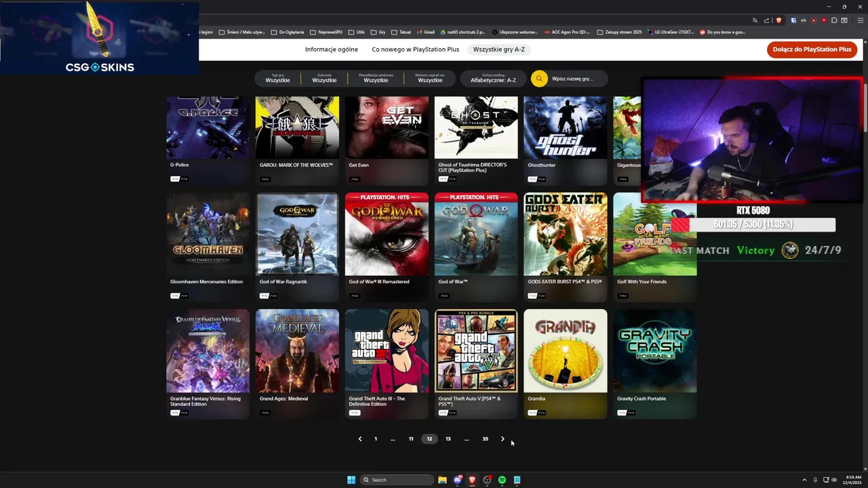The image size is (868, 488).
Task: Click the translate page icon in address bar
Action: click(x=755, y=20)
